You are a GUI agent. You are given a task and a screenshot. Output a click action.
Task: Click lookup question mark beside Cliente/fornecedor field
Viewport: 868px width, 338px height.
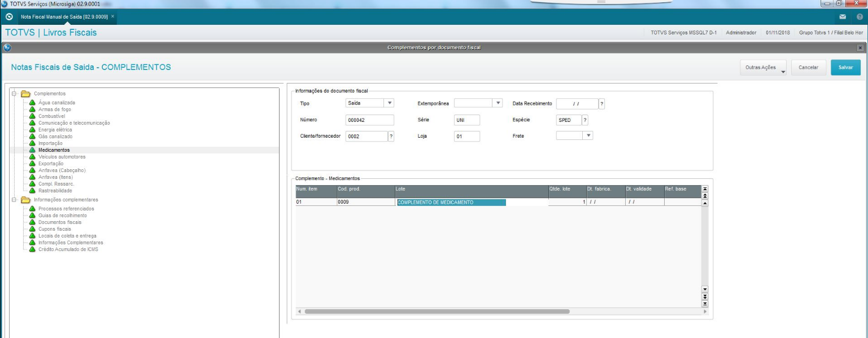pyautogui.click(x=391, y=137)
